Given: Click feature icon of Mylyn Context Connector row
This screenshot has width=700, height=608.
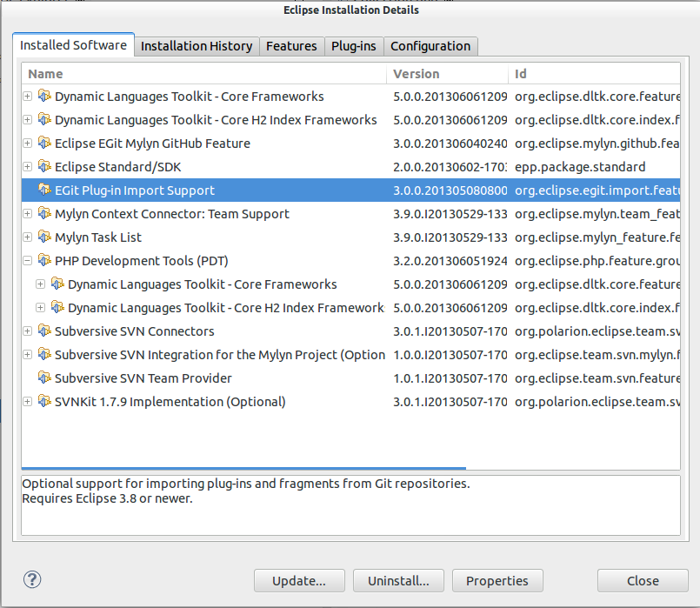Looking at the screenshot, I should coord(44,213).
